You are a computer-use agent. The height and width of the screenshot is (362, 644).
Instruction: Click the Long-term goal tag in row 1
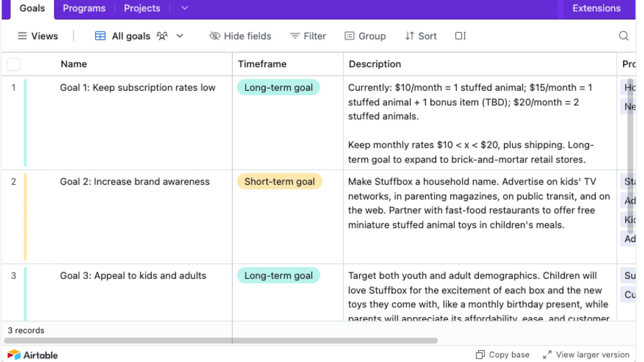(x=279, y=88)
